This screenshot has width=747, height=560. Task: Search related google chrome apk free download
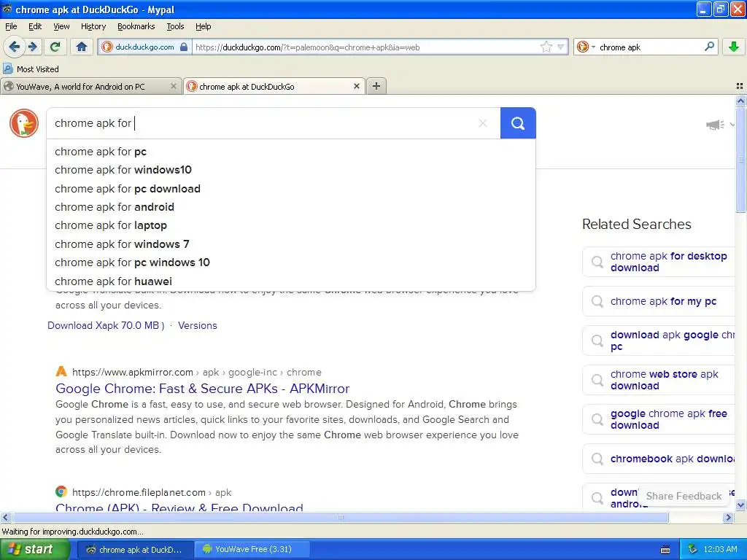tap(659, 419)
